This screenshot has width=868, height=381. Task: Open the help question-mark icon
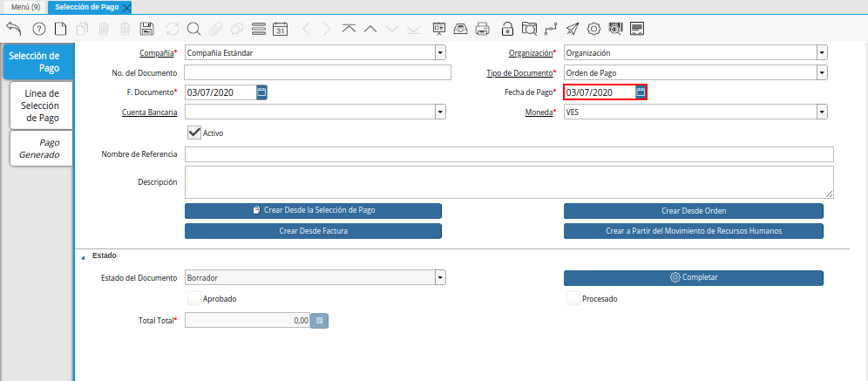[38, 29]
